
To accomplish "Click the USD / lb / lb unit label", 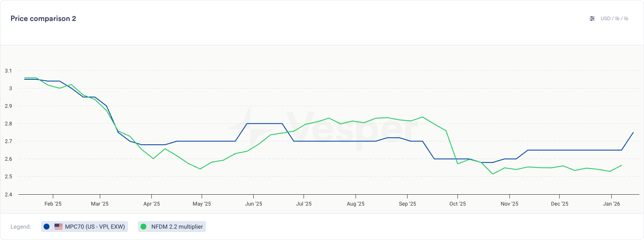I will click(x=614, y=18).
